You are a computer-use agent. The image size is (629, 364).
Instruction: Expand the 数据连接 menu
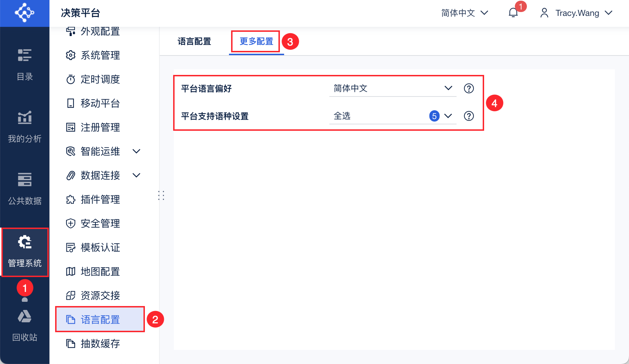[x=136, y=175]
